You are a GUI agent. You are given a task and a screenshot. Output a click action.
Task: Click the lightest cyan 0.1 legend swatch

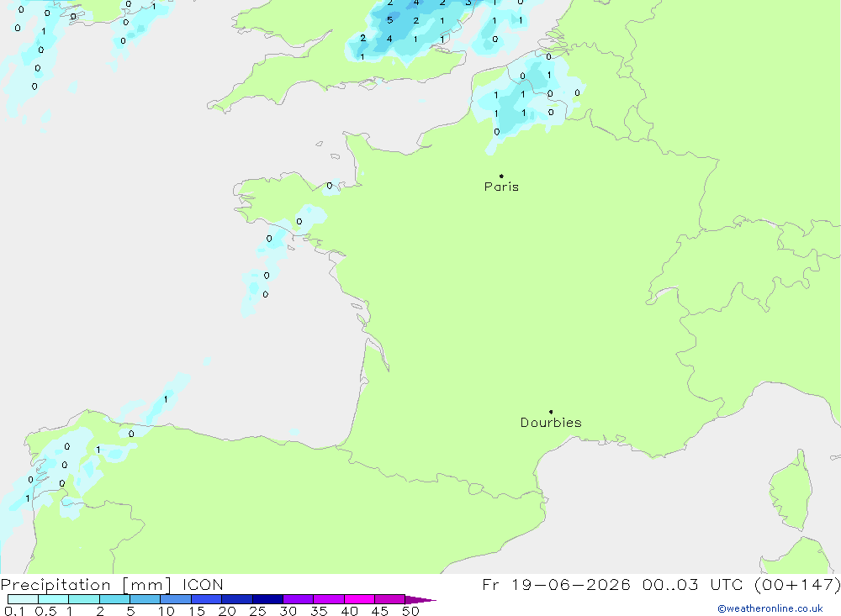[x=23, y=599]
